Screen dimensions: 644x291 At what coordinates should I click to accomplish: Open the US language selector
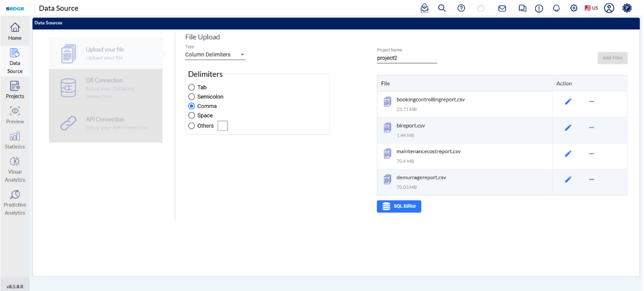pos(591,8)
